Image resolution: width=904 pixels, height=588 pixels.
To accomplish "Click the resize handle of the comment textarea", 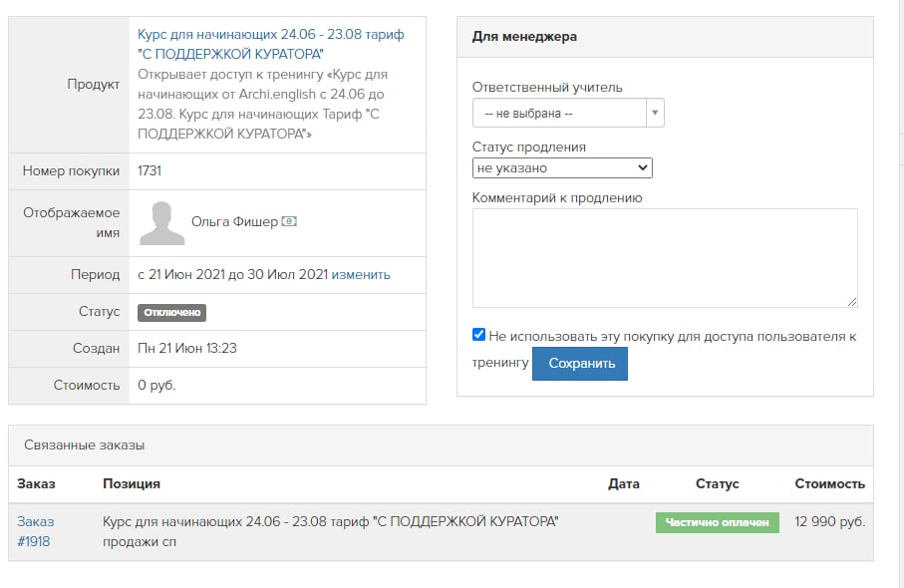I will (x=852, y=302).
